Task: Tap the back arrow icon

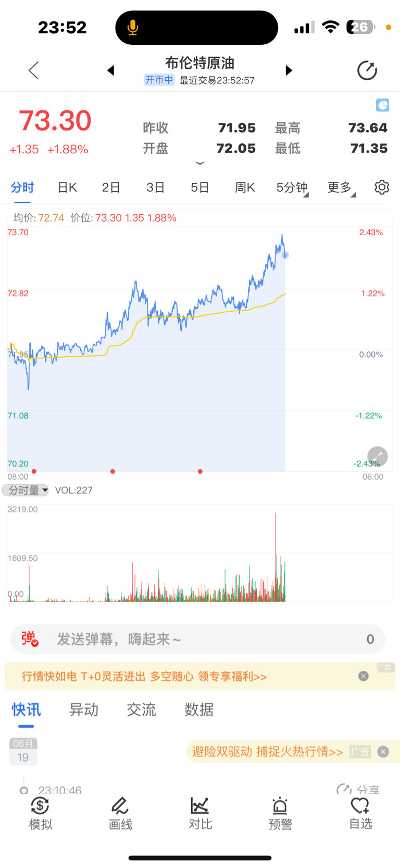Action: click(34, 70)
